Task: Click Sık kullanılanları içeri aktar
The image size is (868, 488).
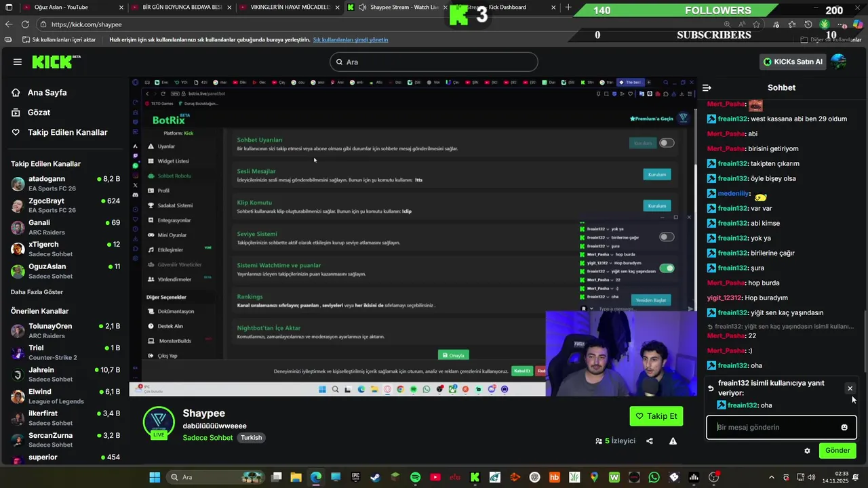Action: tap(59, 40)
